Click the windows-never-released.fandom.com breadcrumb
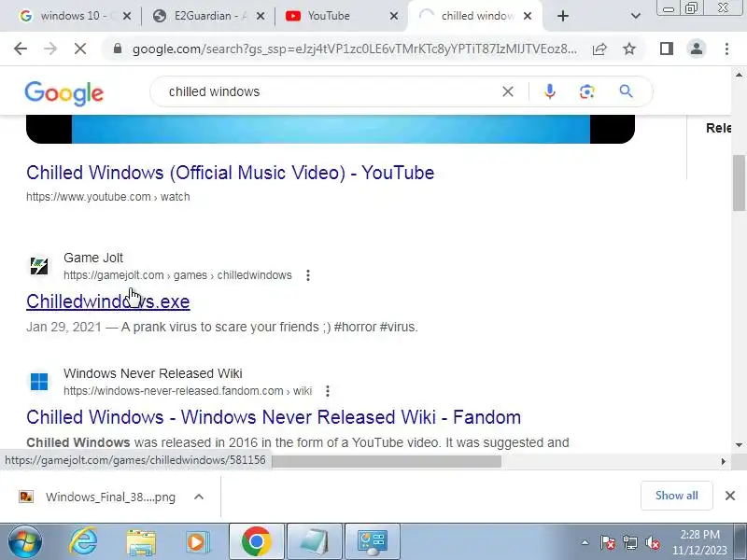Screen dimensions: 747x560 [x=188, y=391]
